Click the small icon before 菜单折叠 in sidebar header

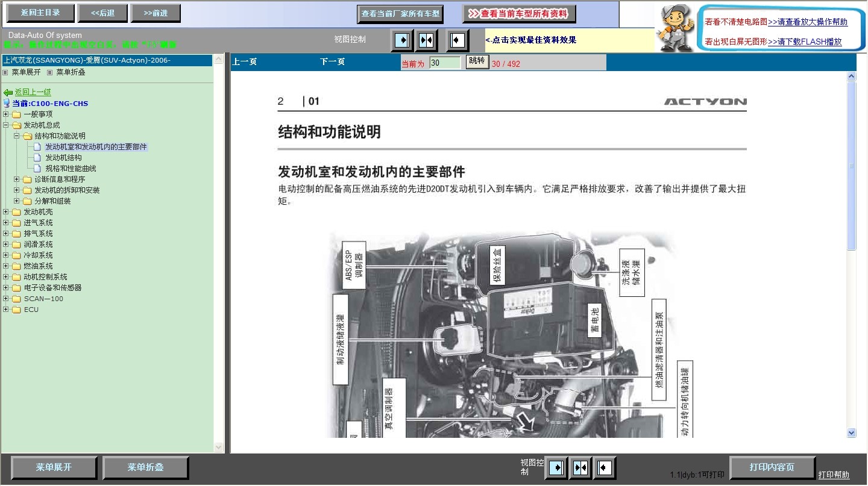50,72
